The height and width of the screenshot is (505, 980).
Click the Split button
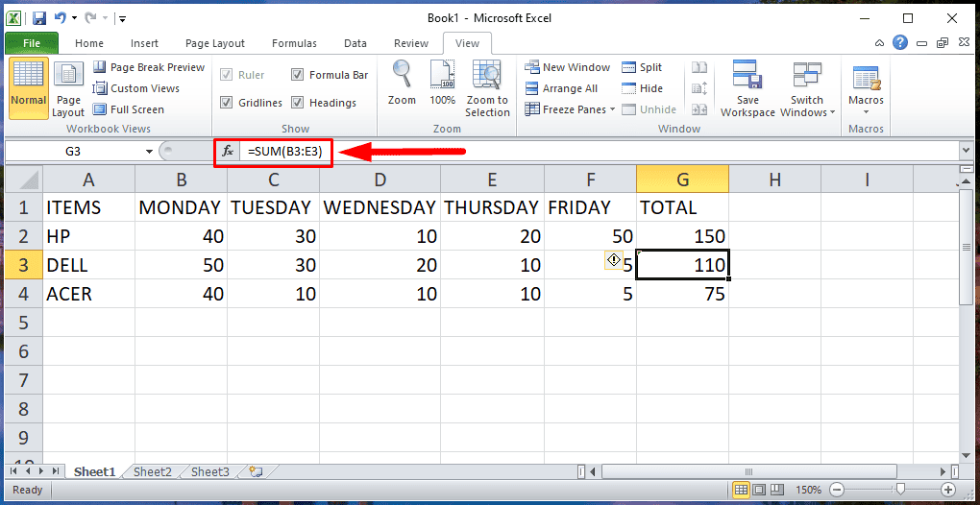click(x=642, y=67)
